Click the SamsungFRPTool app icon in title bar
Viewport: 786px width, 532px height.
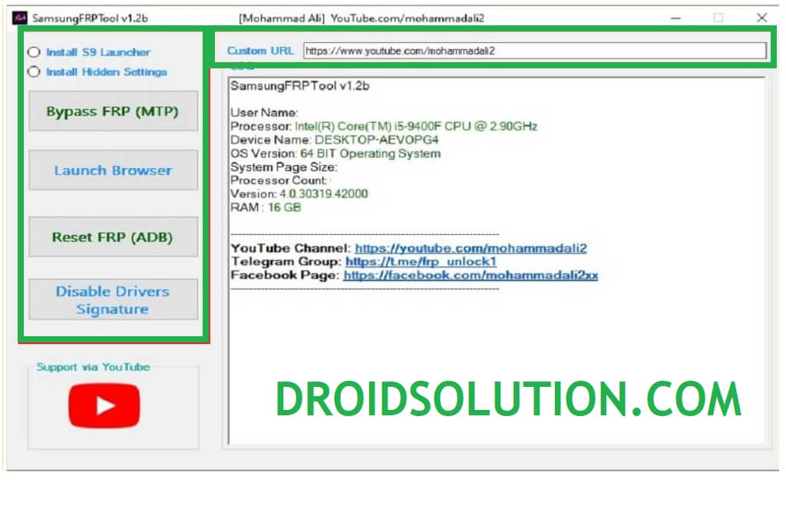(20, 18)
